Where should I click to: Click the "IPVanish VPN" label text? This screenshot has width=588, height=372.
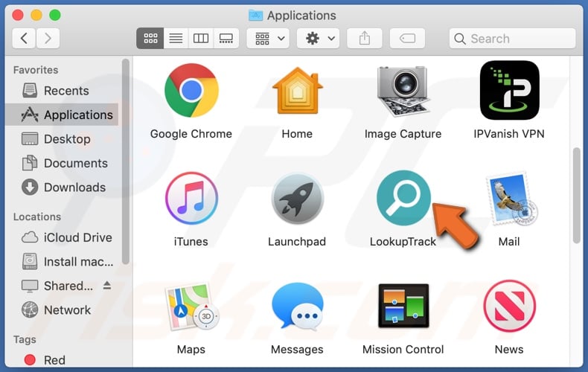tap(509, 134)
